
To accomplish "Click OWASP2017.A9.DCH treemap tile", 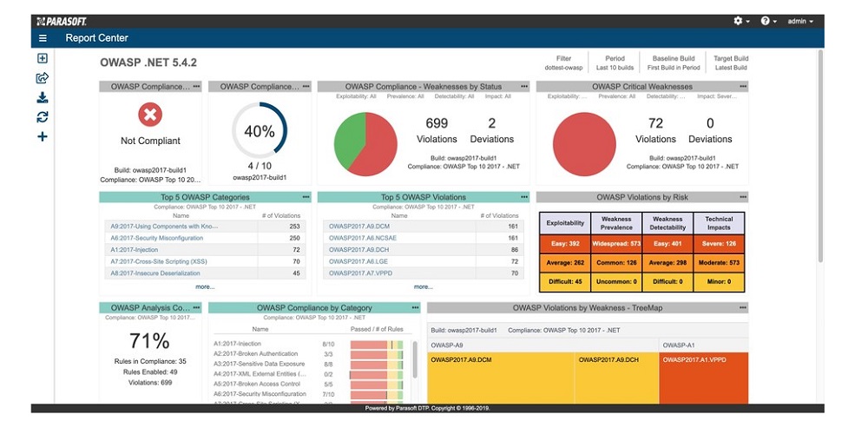I will [616, 379].
